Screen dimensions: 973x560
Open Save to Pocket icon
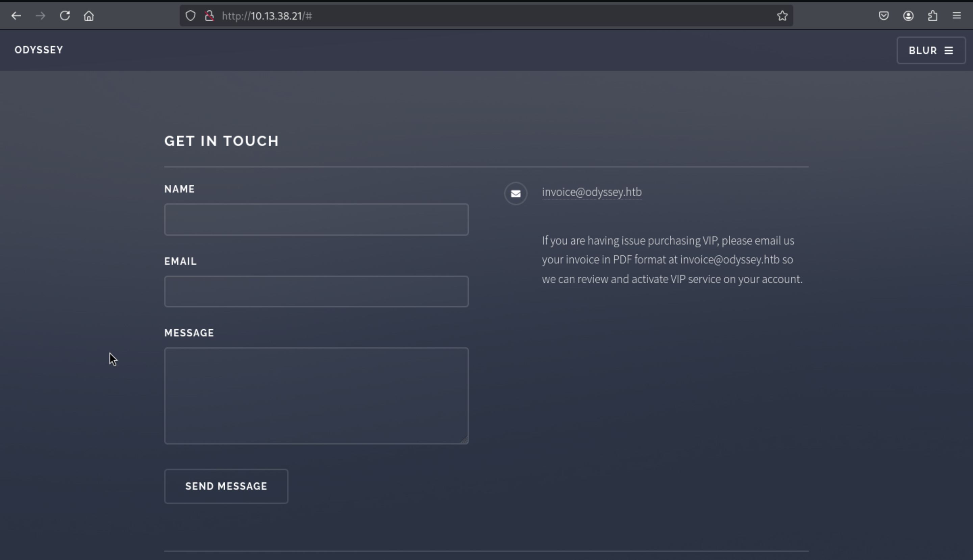pyautogui.click(x=884, y=16)
